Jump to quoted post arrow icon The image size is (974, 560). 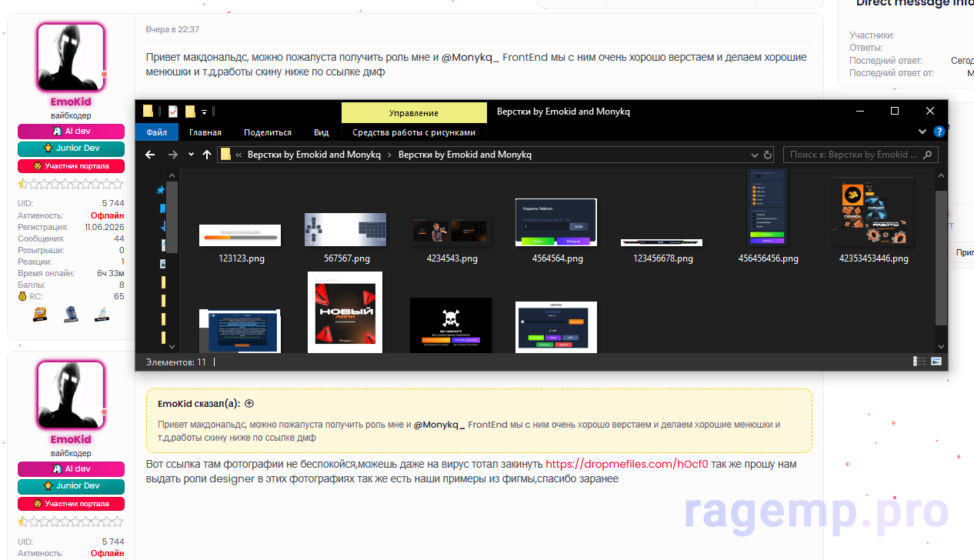click(249, 403)
